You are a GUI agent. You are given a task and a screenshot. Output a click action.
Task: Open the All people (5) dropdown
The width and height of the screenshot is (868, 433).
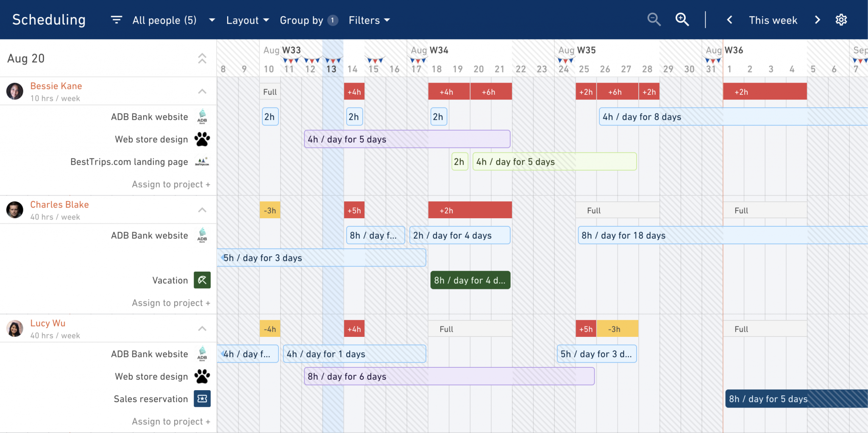(174, 20)
